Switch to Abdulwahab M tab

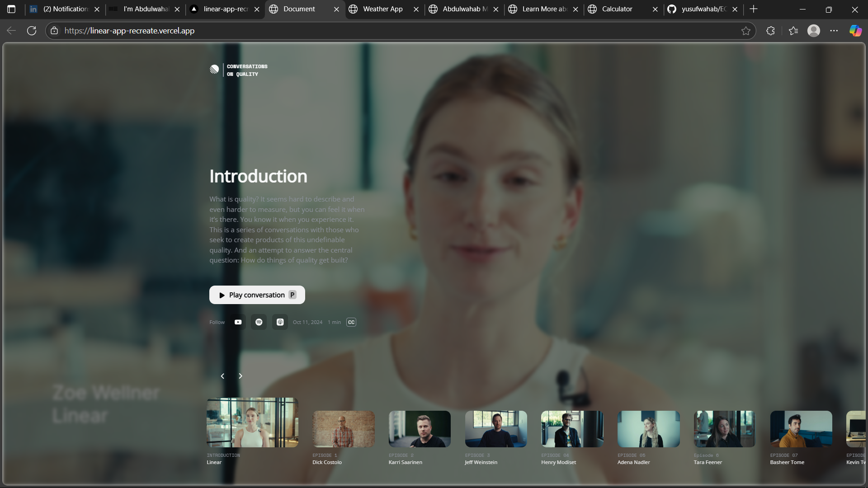[x=465, y=9]
